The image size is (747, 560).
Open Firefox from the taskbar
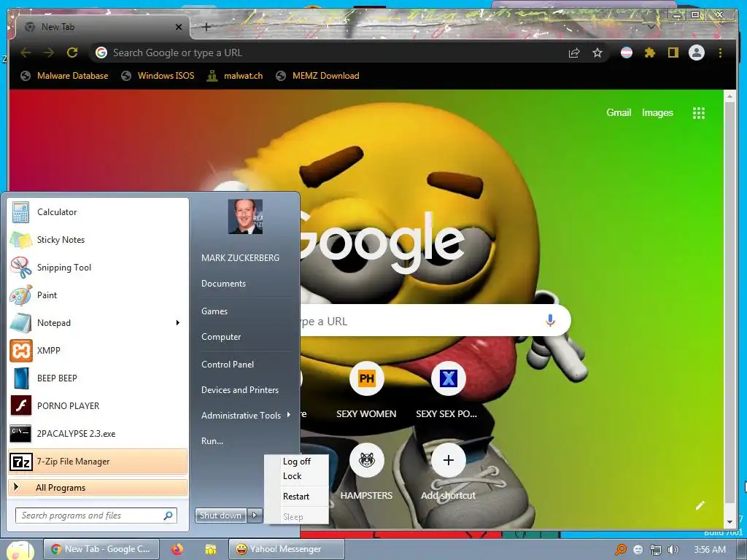(x=177, y=550)
